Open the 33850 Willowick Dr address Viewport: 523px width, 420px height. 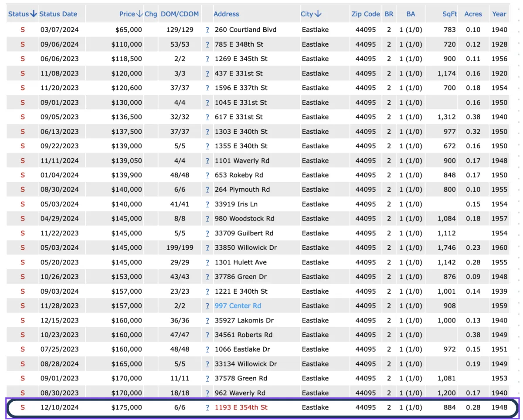pos(246,248)
